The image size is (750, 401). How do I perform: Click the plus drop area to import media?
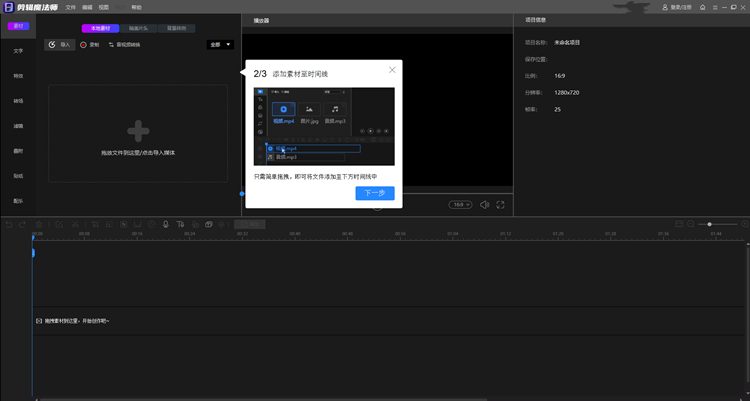[138, 134]
